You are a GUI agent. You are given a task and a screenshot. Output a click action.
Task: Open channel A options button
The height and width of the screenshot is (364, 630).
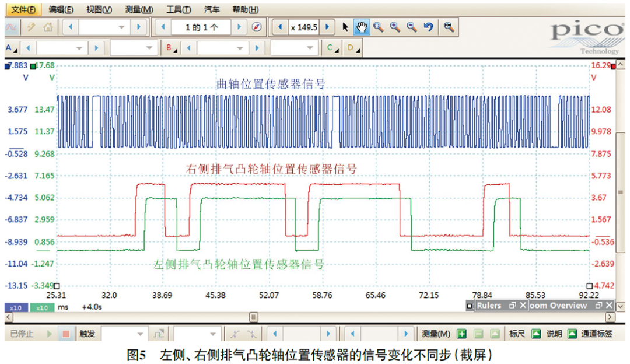tap(11, 48)
